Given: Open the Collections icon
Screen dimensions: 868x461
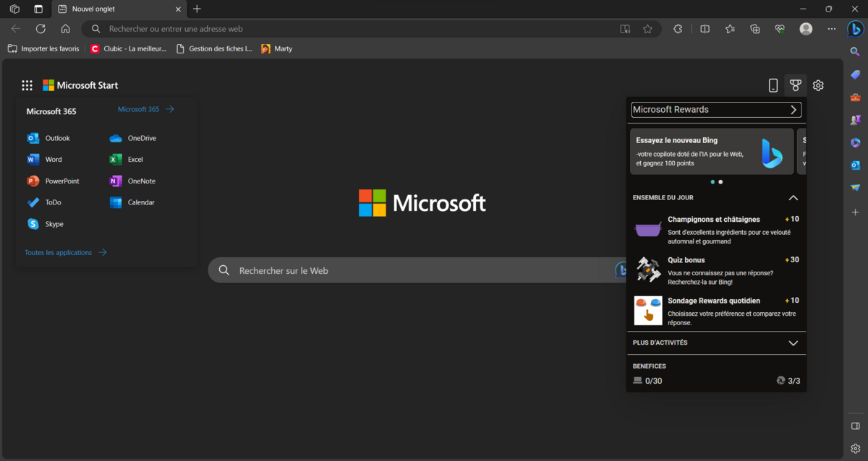Looking at the screenshot, I should tap(755, 29).
